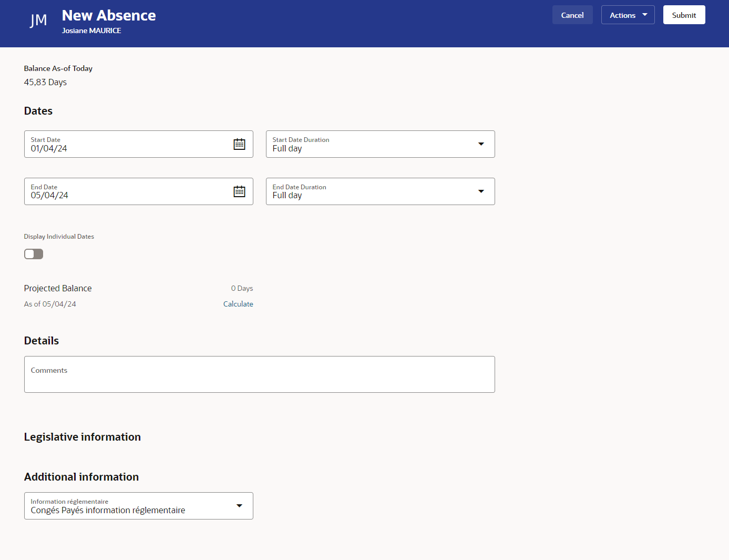This screenshot has width=729, height=560.
Task: Click the dropdown arrow on End Date Duration
Action: (x=480, y=191)
